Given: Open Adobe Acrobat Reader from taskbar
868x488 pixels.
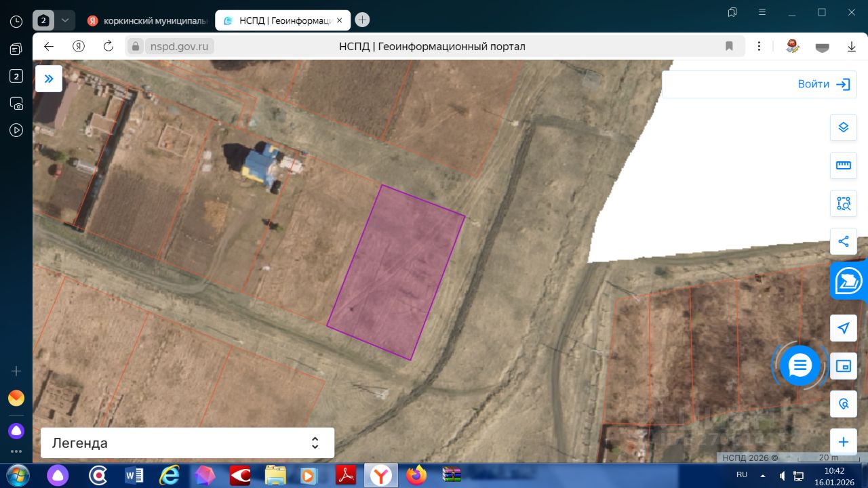Looking at the screenshot, I should click(x=346, y=476).
